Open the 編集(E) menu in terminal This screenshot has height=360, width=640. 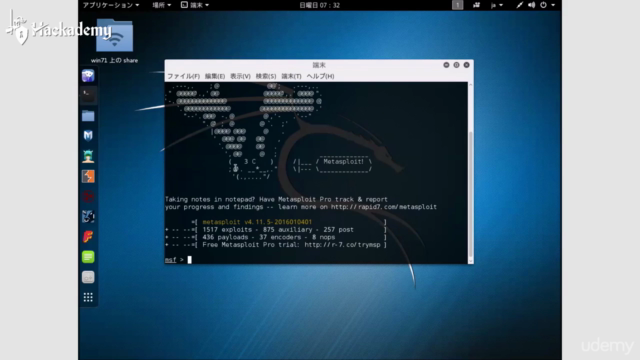[x=215, y=76]
